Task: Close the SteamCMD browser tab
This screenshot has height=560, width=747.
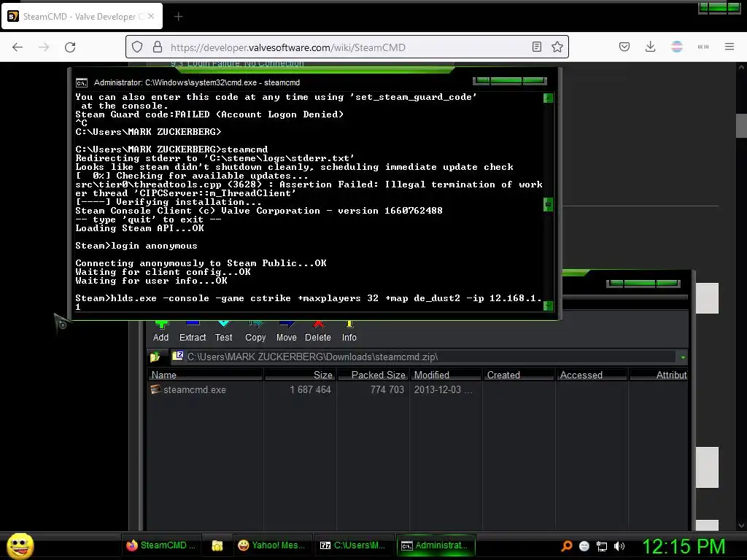Action: pos(151,16)
